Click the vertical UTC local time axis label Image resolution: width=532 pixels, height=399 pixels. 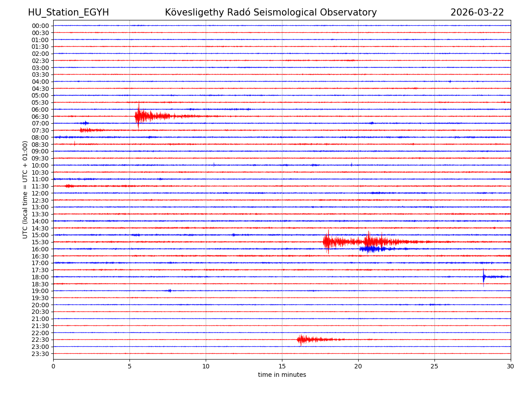[25, 190]
